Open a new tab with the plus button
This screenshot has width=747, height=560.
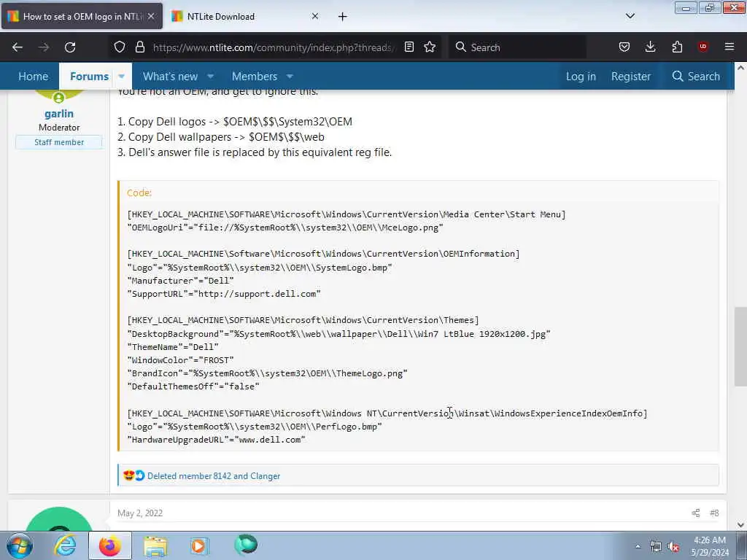click(343, 17)
